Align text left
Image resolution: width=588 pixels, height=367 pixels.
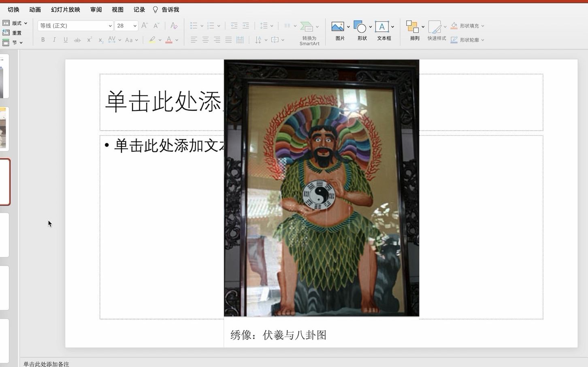[194, 40]
